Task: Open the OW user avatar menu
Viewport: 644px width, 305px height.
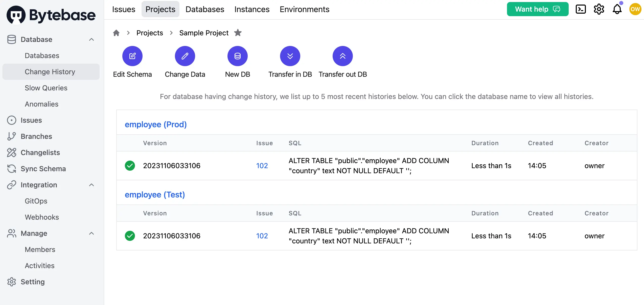Action: 635,9
